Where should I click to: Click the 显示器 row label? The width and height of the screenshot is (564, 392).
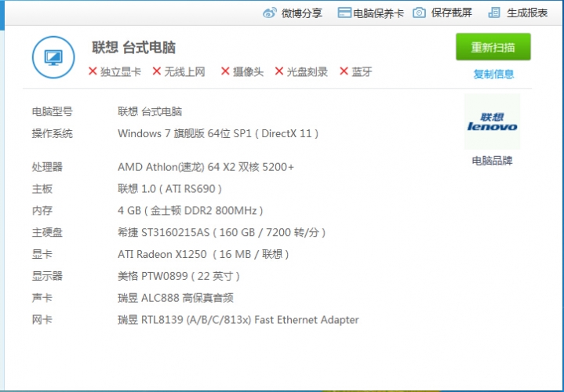(x=47, y=276)
